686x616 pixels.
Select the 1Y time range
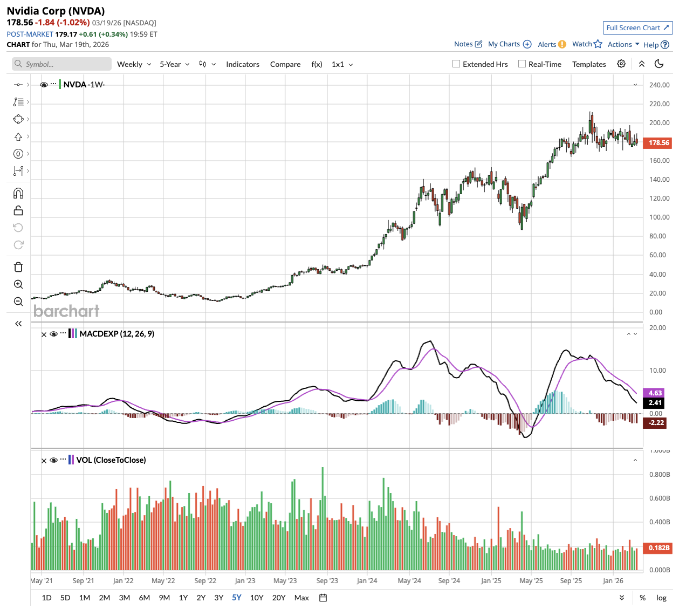pyautogui.click(x=183, y=598)
